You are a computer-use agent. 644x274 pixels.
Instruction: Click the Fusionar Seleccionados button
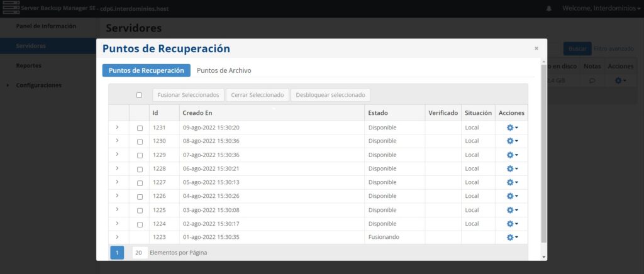click(x=189, y=95)
